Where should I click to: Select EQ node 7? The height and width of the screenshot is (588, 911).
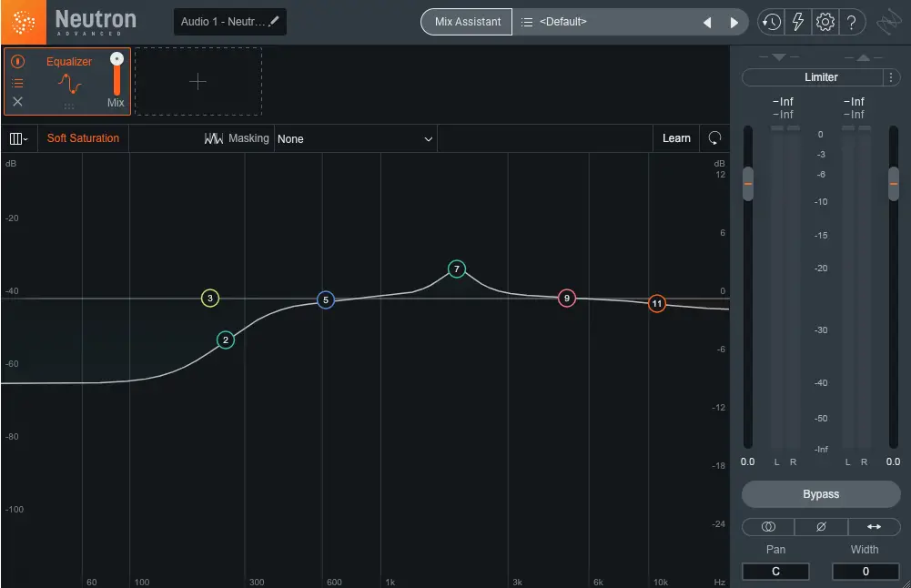[457, 269]
